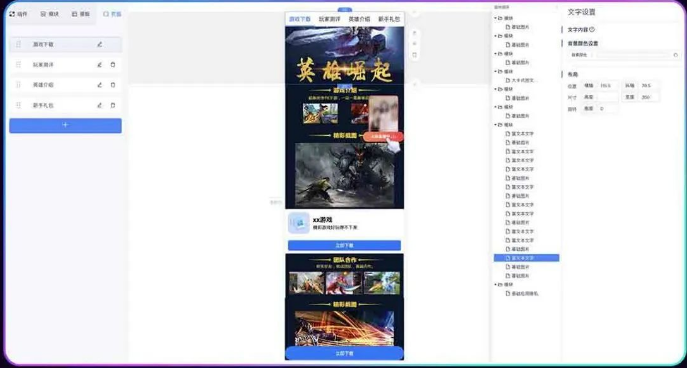Grab the drag handle of 新手礼包 row
Viewport: 687px width, 368px height.
[18, 105]
